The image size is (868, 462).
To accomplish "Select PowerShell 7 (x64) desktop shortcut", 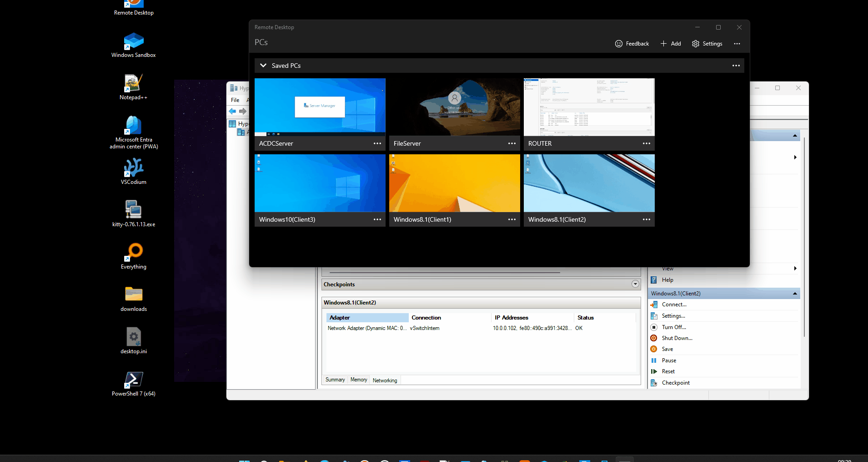I will (x=134, y=383).
